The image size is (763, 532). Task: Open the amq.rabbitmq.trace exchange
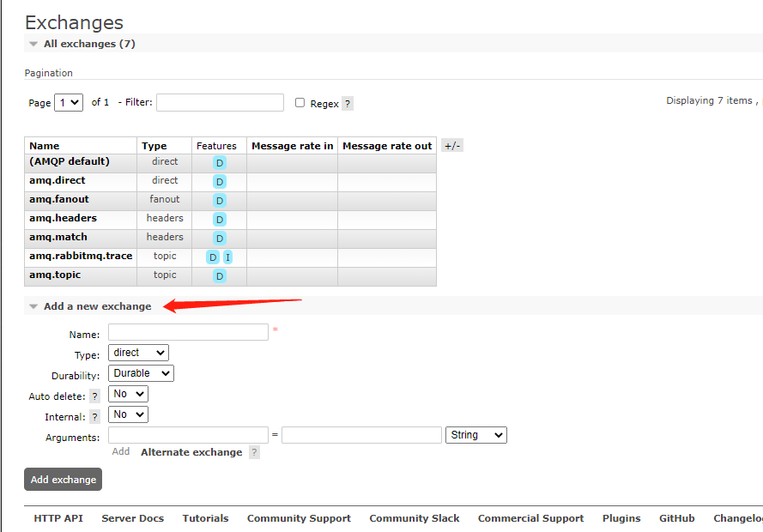pos(81,256)
